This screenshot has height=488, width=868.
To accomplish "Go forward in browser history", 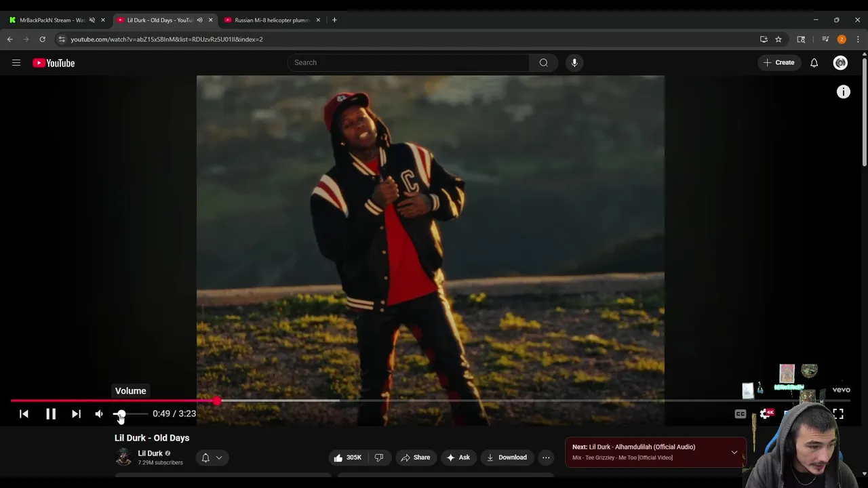I will pos(26,39).
